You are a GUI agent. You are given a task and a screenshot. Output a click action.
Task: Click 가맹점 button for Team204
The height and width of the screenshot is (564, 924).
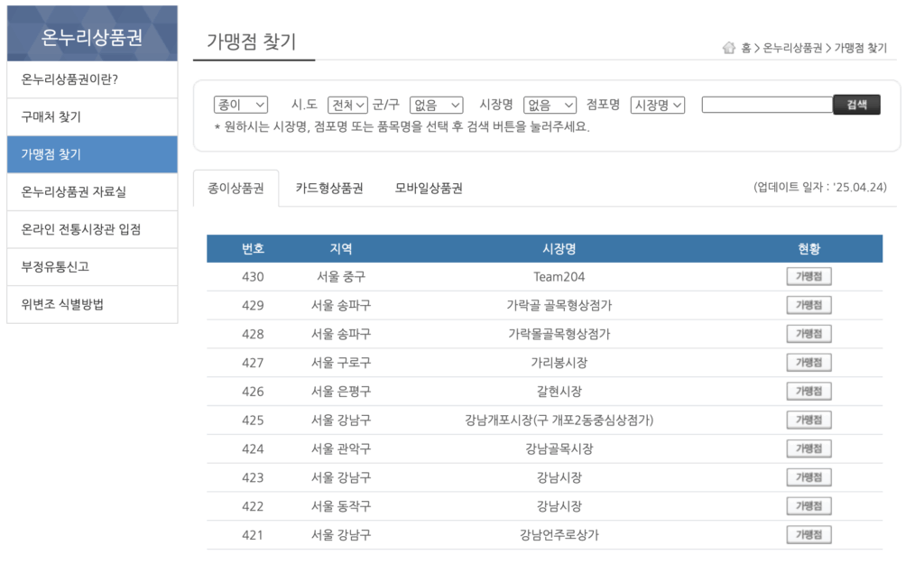click(x=808, y=276)
